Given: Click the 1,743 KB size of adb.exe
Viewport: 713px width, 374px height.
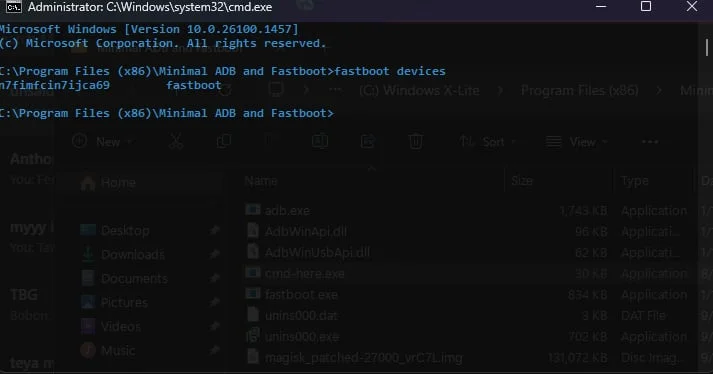Looking at the screenshot, I should pos(583,211).
